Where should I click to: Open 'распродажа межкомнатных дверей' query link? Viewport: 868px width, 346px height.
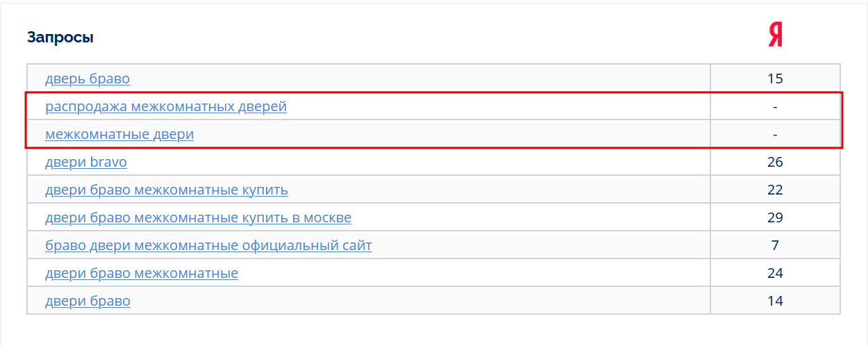point(166,106)
